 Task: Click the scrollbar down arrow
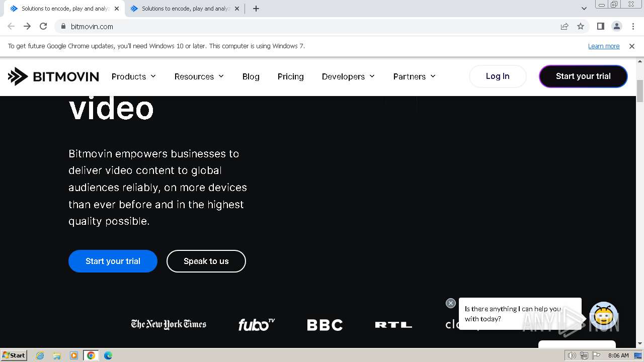point(640,344)
